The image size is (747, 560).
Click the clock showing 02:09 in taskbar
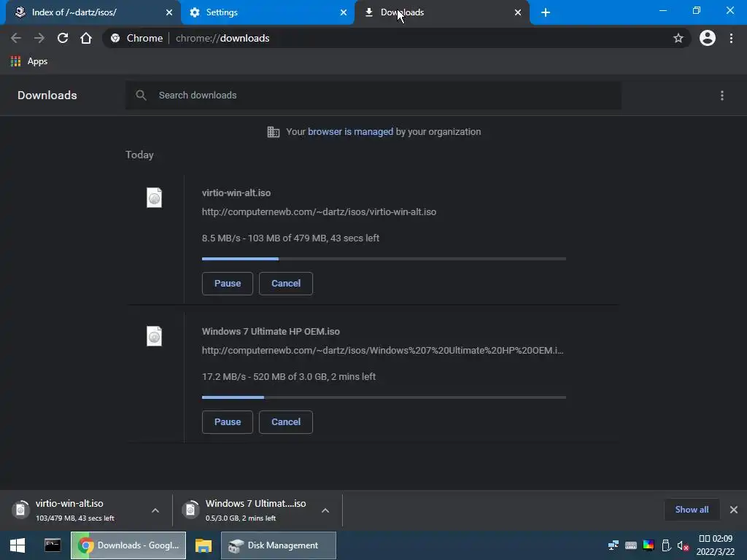tap(716, 545)
